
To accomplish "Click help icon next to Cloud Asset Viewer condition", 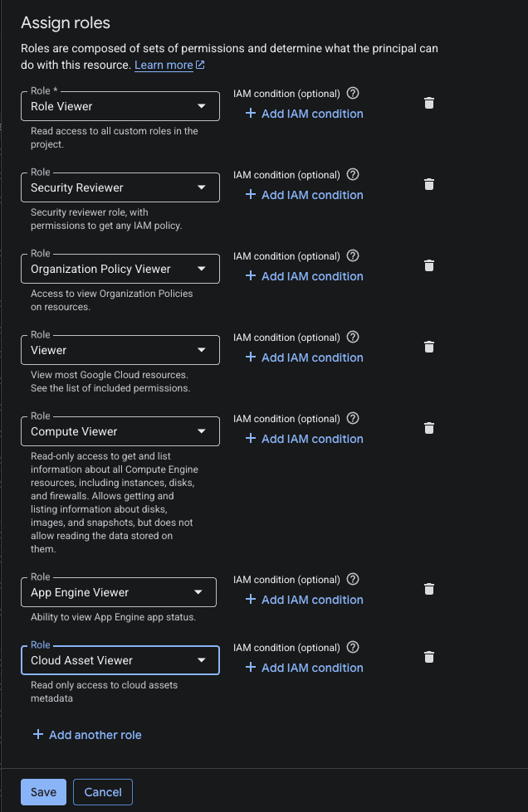I will [353, 647].
